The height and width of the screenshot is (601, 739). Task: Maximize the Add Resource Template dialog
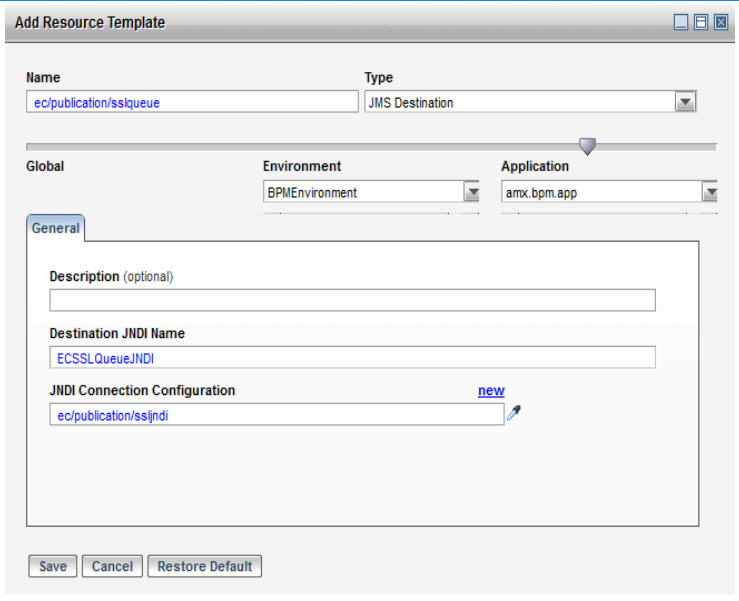[701, 22]
